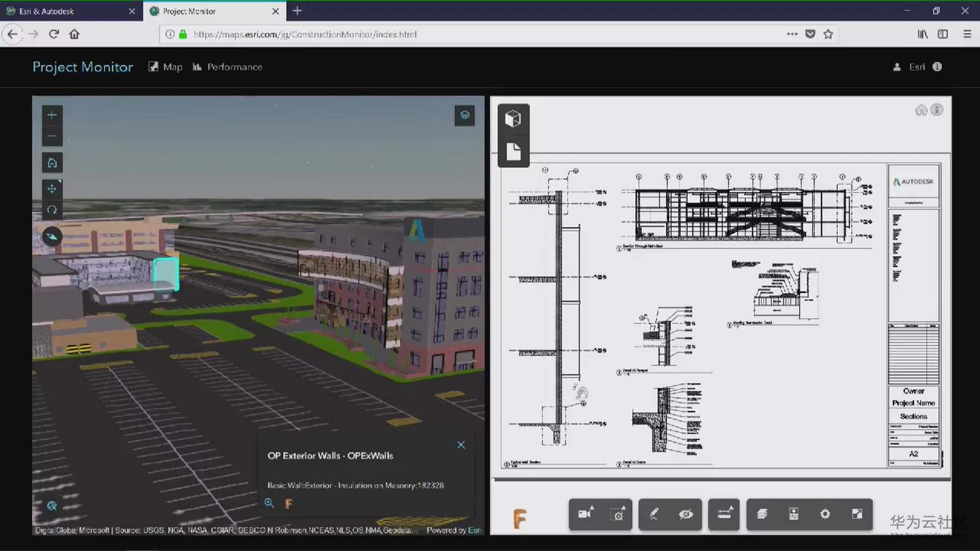Click the Autodesk title block logo

coord(913,182)
